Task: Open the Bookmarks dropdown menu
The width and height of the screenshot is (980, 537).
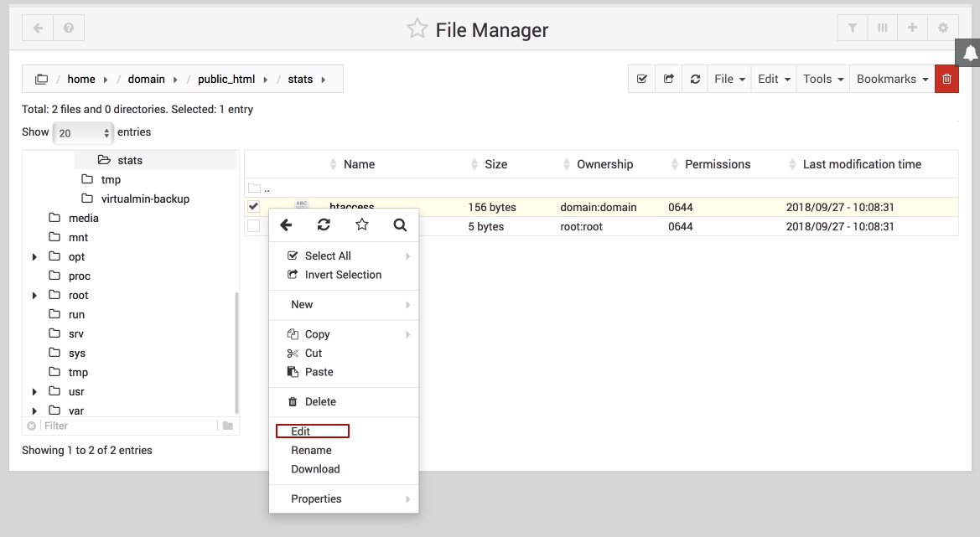Action: (x=892, y=79)
